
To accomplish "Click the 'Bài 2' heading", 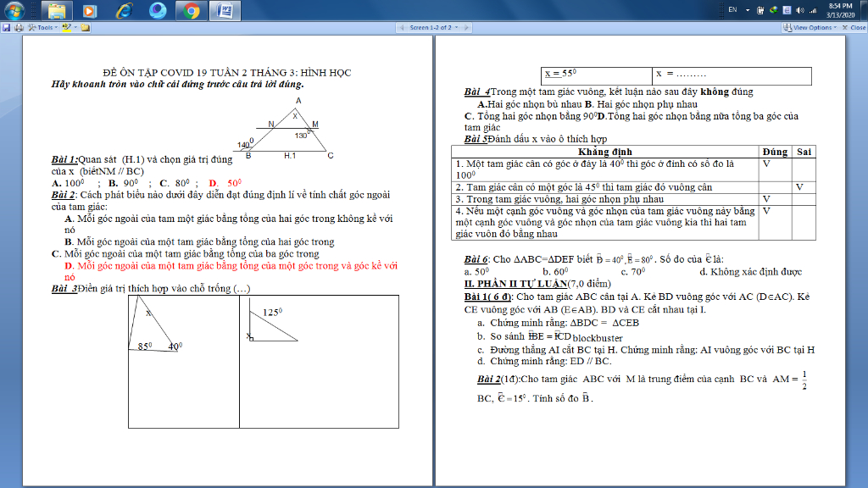I will pos(63,195).
